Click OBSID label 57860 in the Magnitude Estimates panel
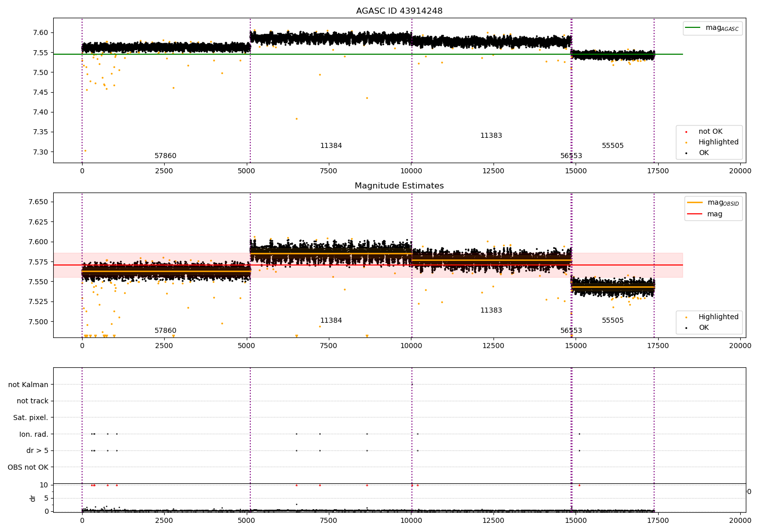 tap(166, 331)
